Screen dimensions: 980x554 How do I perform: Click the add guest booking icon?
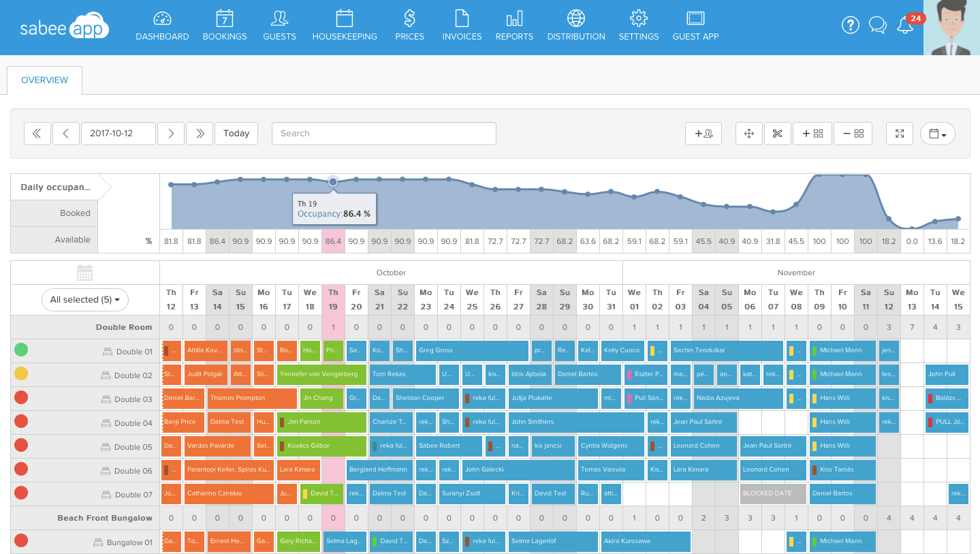703,134
